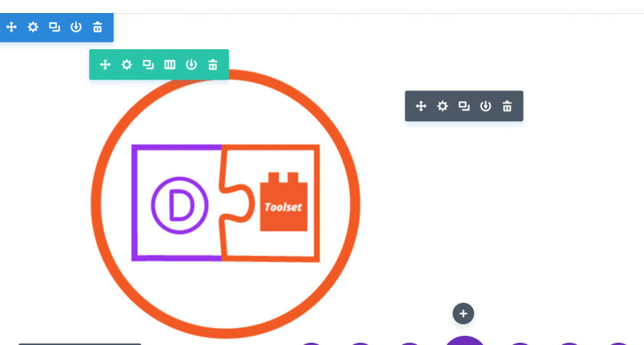Delete the row using green toolbar trash
This screenshot has height=345, width=644.
pos(213,64)
